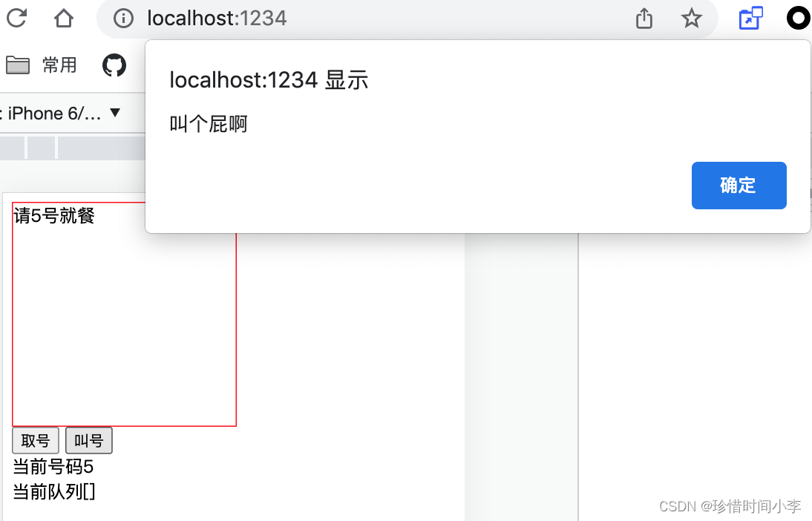View site information for localhost:1234
The image size is (812, 521).
123,19
